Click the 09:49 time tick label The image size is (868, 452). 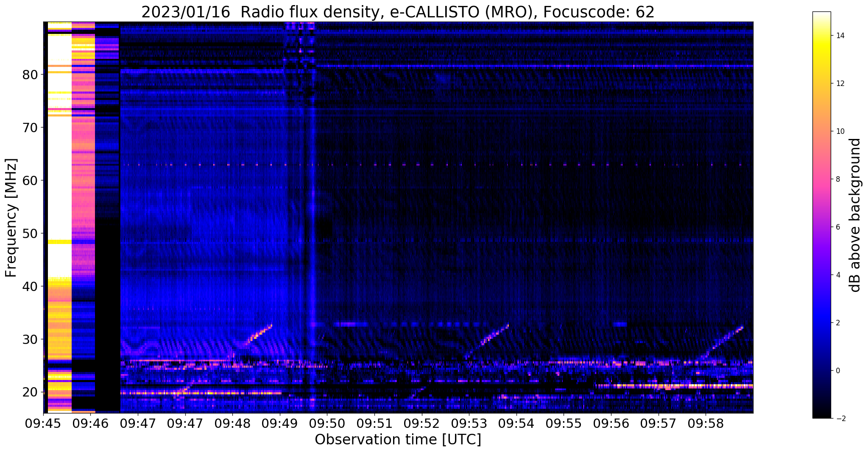click(x=280, y=423)
